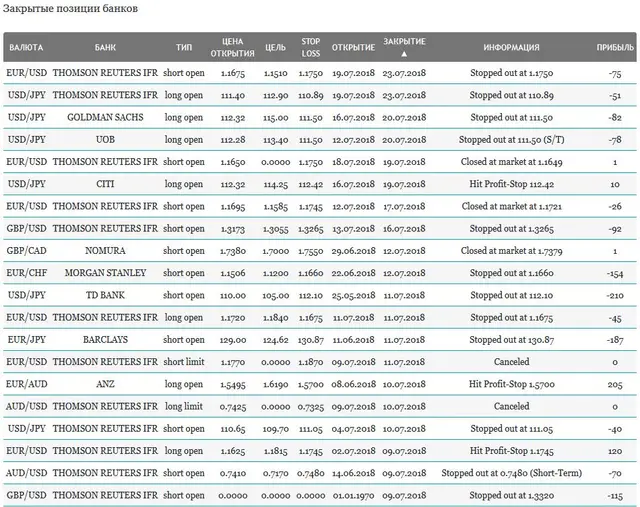Select 'Stopped out at 1.1660' info cell
The image size is (640, 507).
[x=511, y=273]
